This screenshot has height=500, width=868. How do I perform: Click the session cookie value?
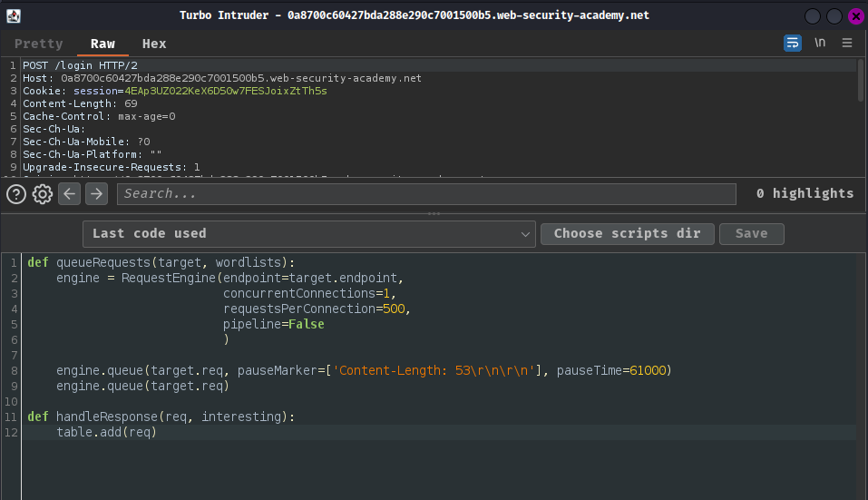point(226,91)
